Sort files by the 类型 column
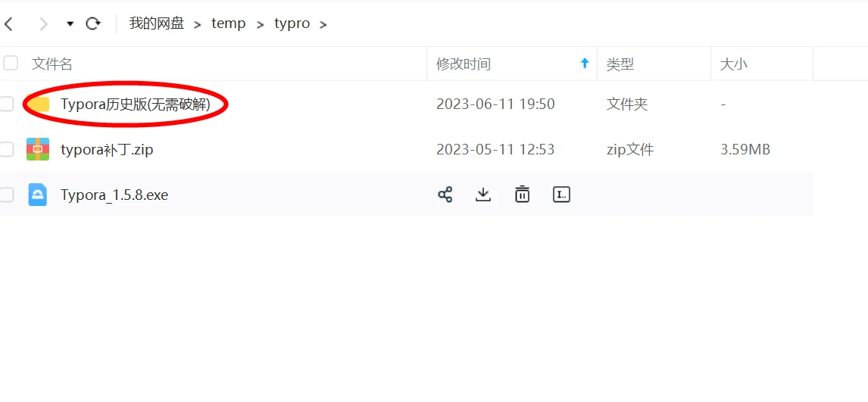868x402 pixels. coord(620,64)
